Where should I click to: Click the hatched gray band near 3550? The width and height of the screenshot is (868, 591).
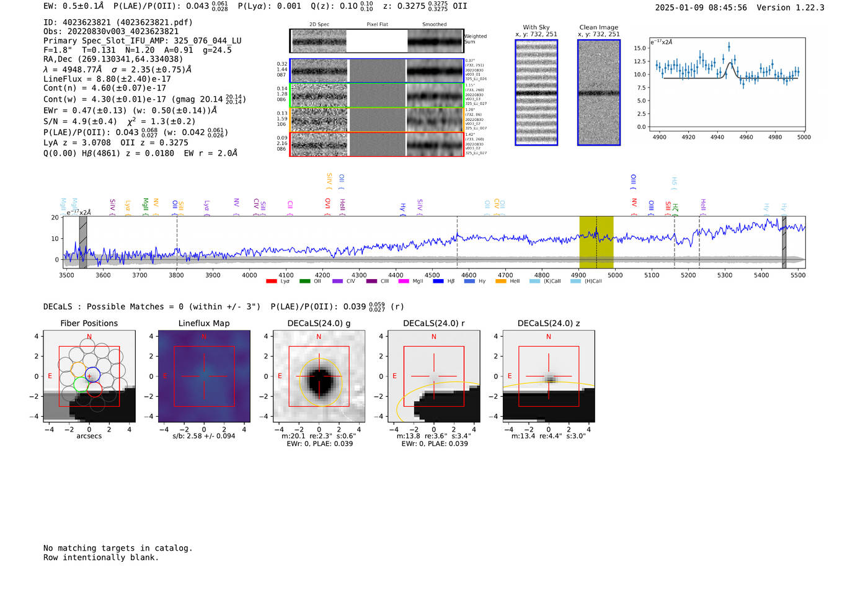click(x=83, y=242)
